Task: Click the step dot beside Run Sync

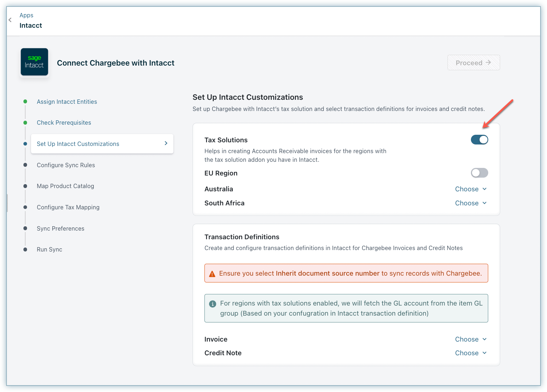Action: tap(25, 249)
